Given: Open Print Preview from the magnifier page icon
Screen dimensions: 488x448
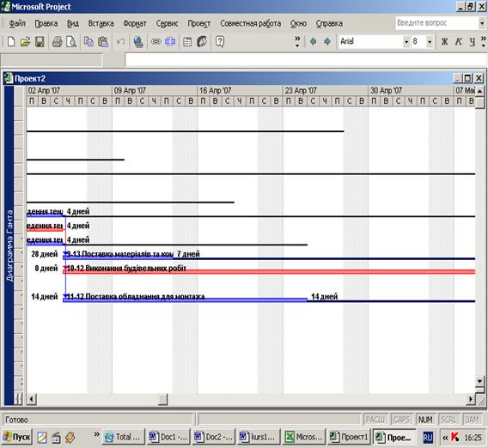Looking at the screenshot, I should click(71, 41).
